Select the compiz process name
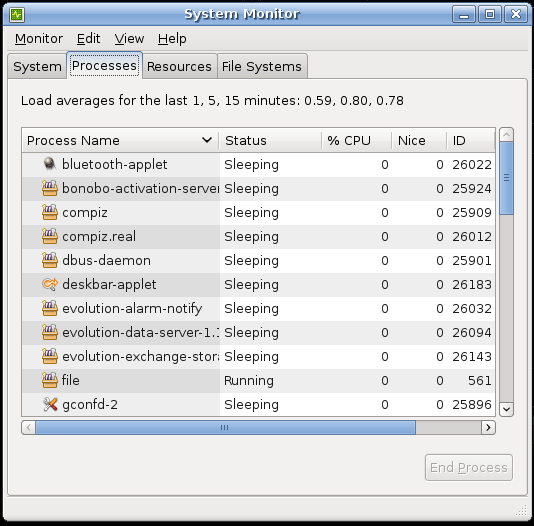Screen dimensions: 534x526 pyautogui.click(x=85, y=212)
